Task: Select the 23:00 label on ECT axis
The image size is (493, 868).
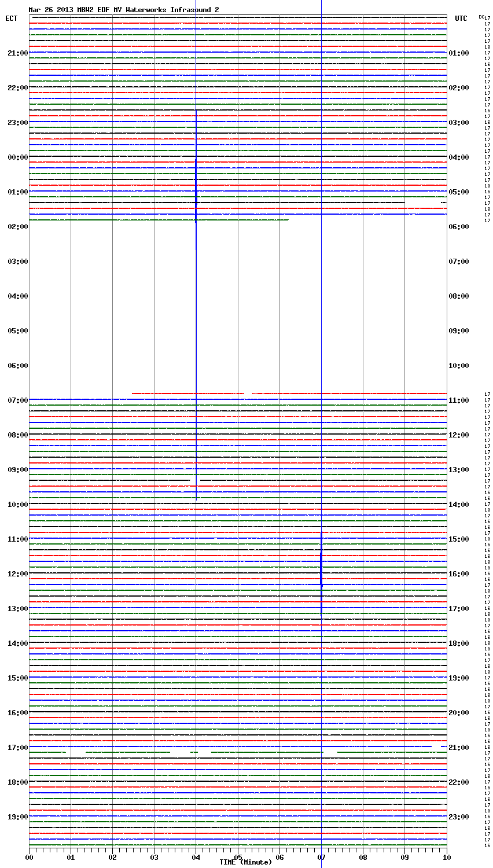Action: (17, 123)
